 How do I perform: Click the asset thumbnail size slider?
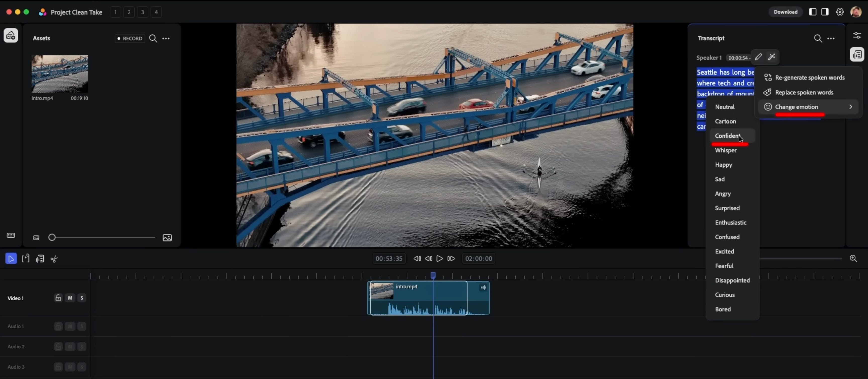tap(101, 238)
